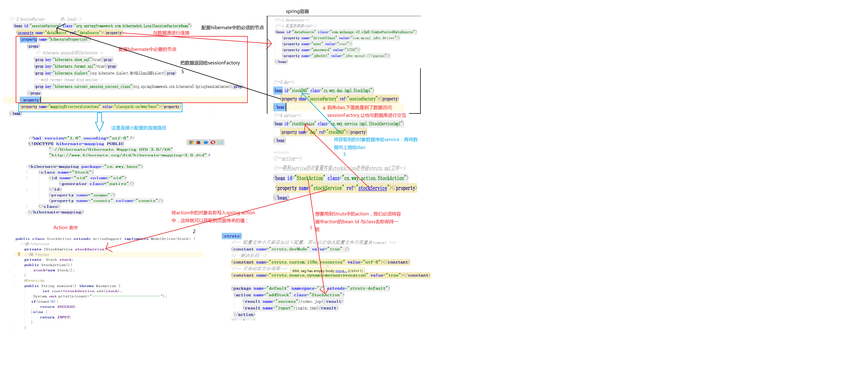Click "cn.wwy.dao.impl.StockImpl" class value
This screenshot has width=868, height=368.
coord(347,91)
